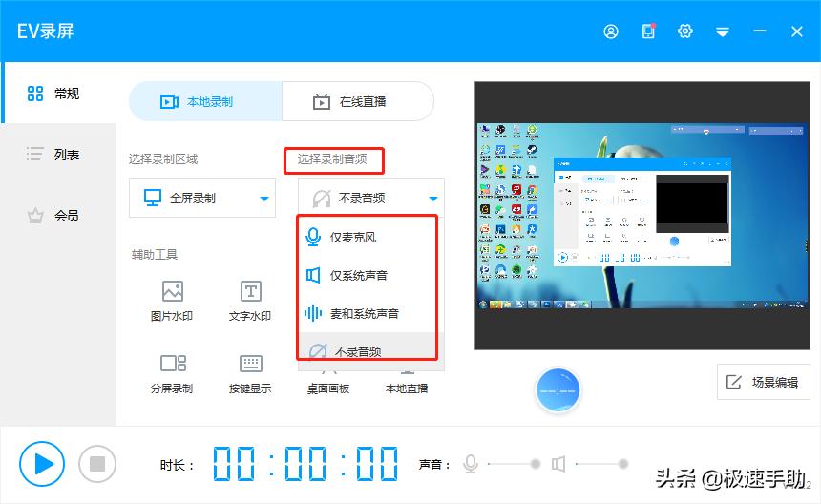Adjust the microphone volume slider
Image resolution: width=821 pixels, height=504 pixels.
tap(514, 464)
